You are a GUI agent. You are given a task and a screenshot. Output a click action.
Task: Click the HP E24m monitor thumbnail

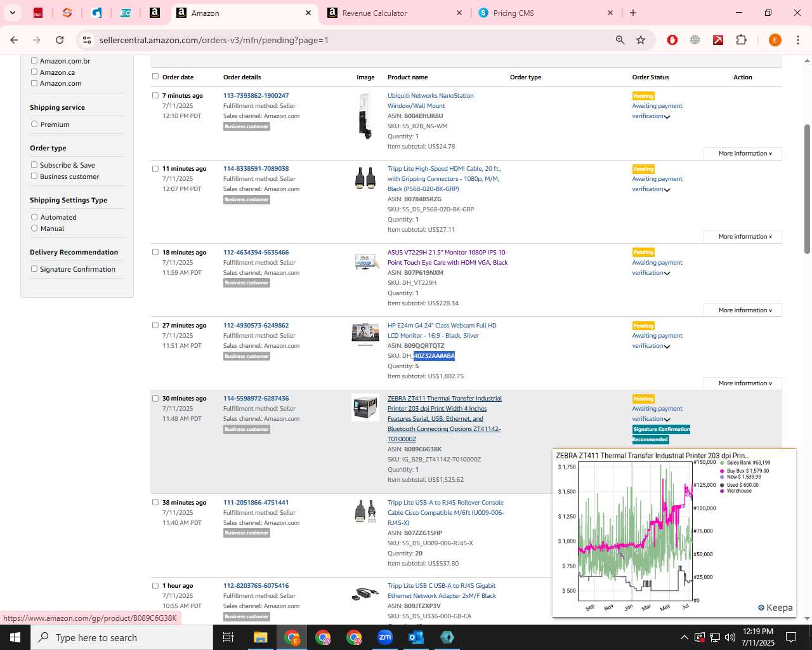[365, 335]
